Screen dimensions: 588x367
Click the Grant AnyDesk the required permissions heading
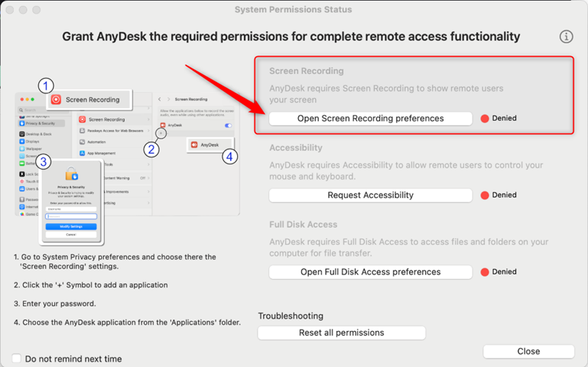[291, 36]
